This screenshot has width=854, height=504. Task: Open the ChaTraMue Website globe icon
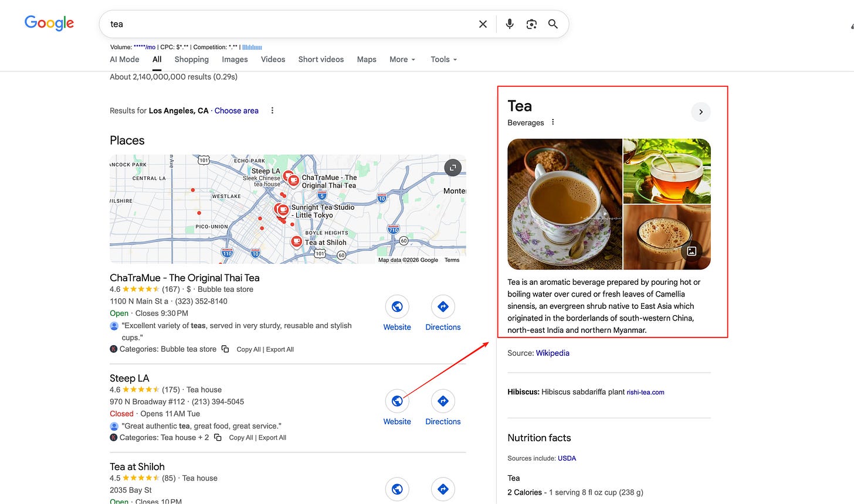click(x=397, y=307)
